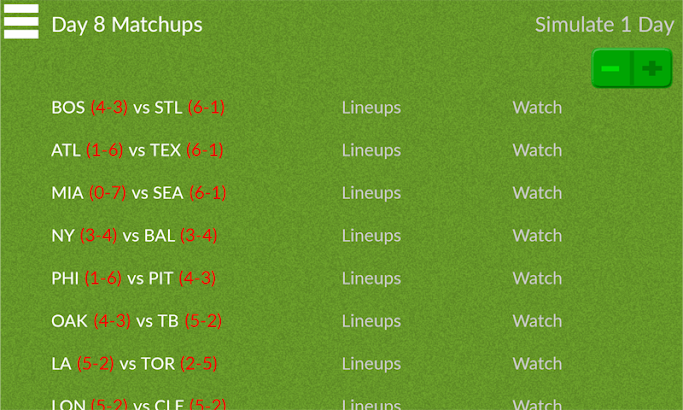Open Lineups for LA vs TOR
Screen dimensions: 683x410
371,364
